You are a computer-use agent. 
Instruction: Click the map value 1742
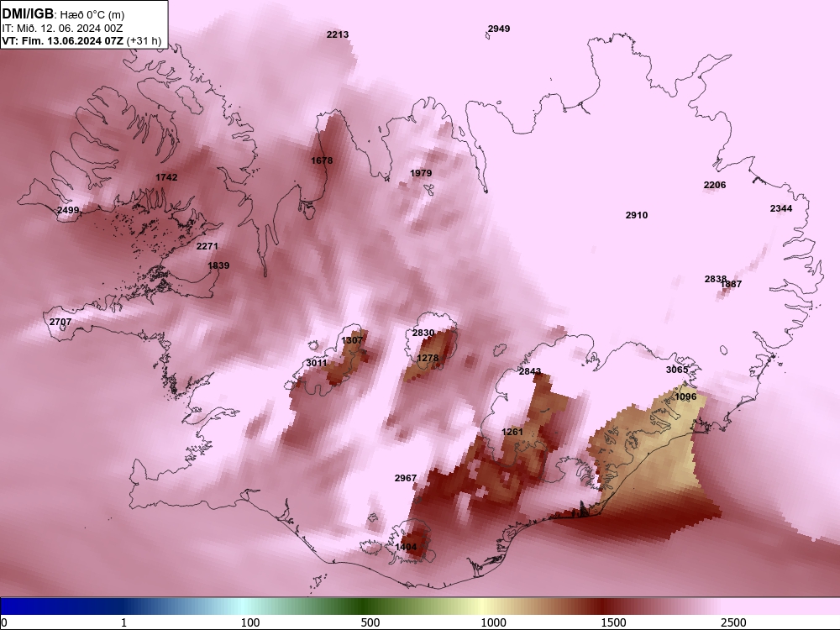click(x=166, y=177)
